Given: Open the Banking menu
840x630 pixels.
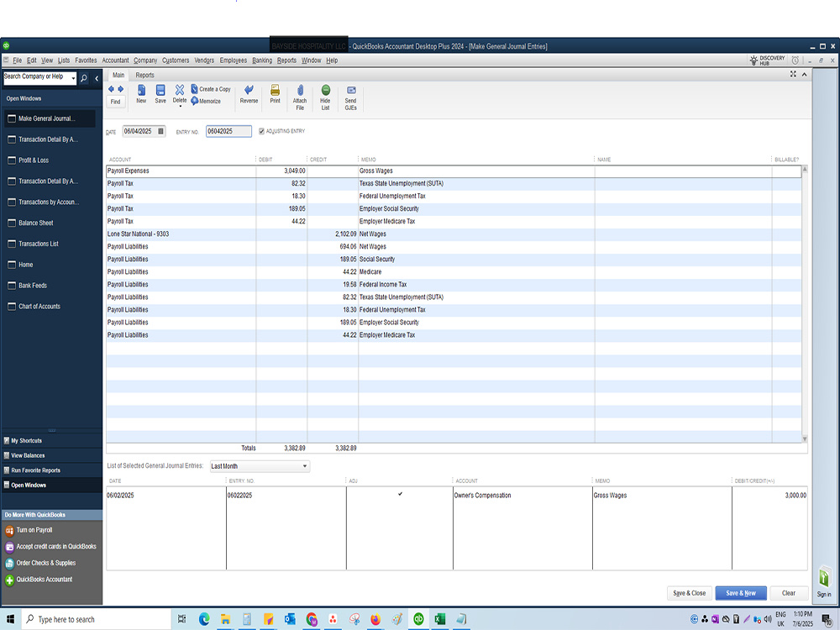Looking at the screenshot, I should [262, 60].
